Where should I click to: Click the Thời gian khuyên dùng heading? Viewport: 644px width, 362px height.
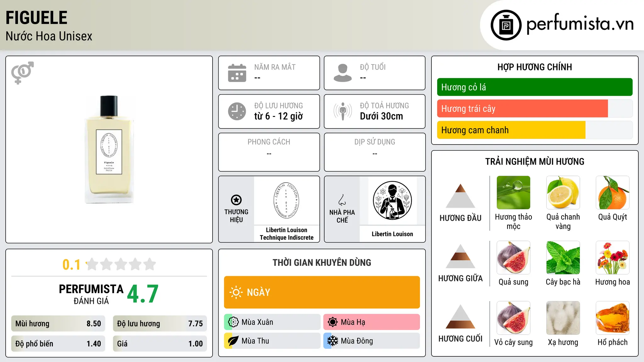click(322, 262)
